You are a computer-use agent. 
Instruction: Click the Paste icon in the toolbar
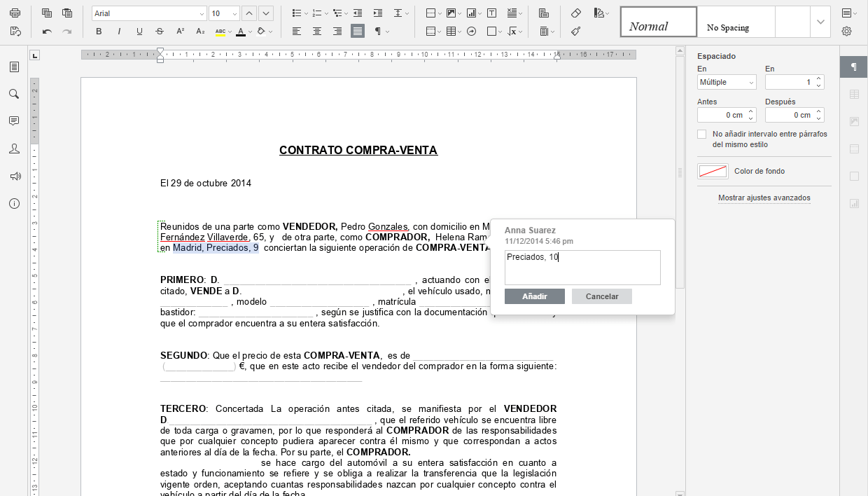pyautogui.click(x=67, y=13)
